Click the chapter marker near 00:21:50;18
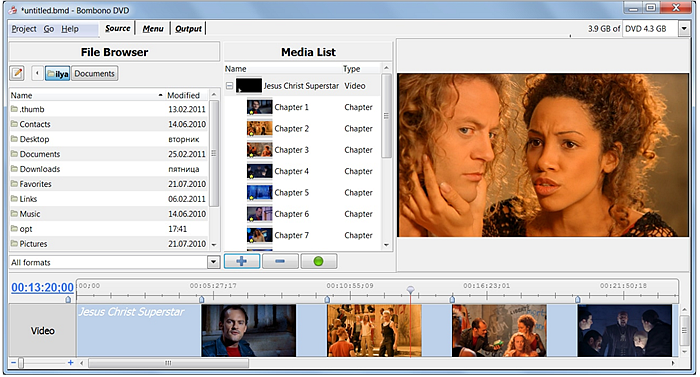 click(578, 299)
